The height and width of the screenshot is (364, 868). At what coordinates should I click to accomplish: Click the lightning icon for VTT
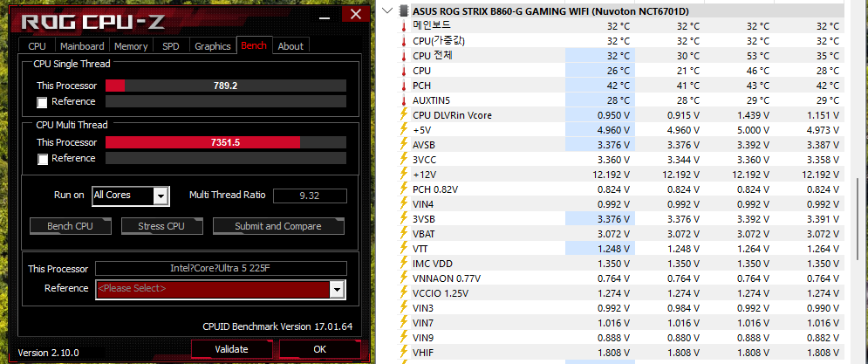tap(404, 248)
